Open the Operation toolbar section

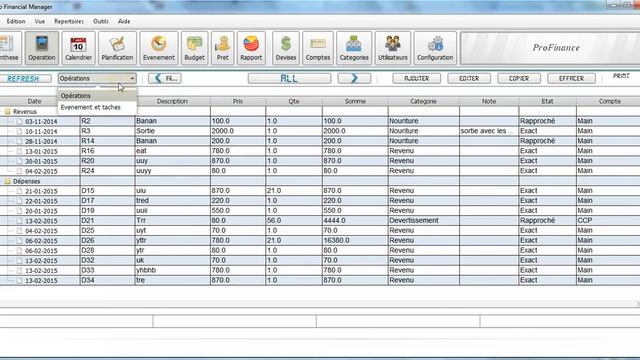coord(42,48)
